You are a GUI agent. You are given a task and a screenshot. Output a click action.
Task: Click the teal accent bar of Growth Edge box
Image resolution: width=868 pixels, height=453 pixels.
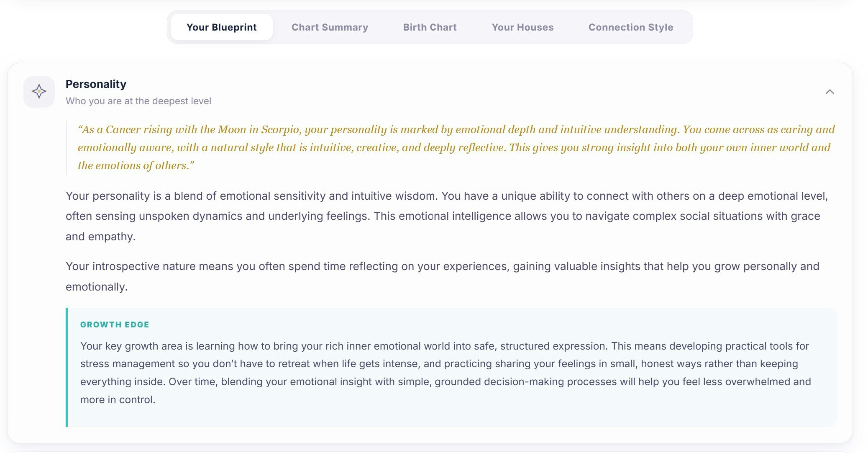pyautogui.click(x=67, y=367)
